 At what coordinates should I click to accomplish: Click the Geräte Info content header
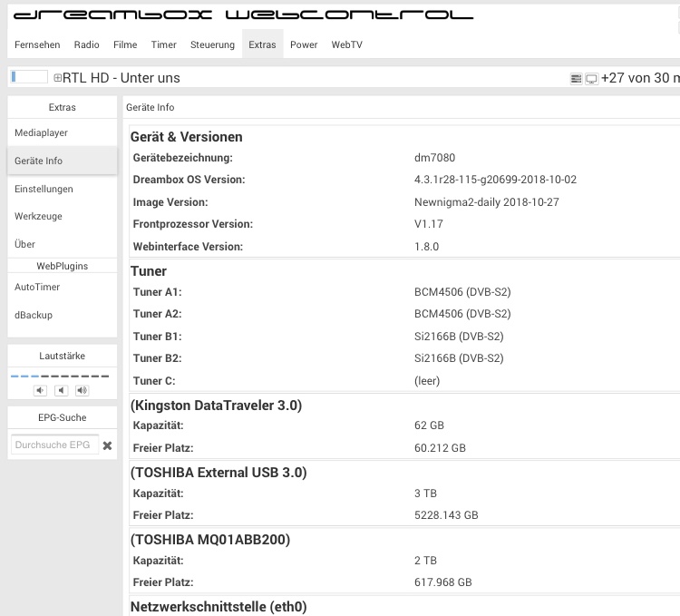coord(150,107)
